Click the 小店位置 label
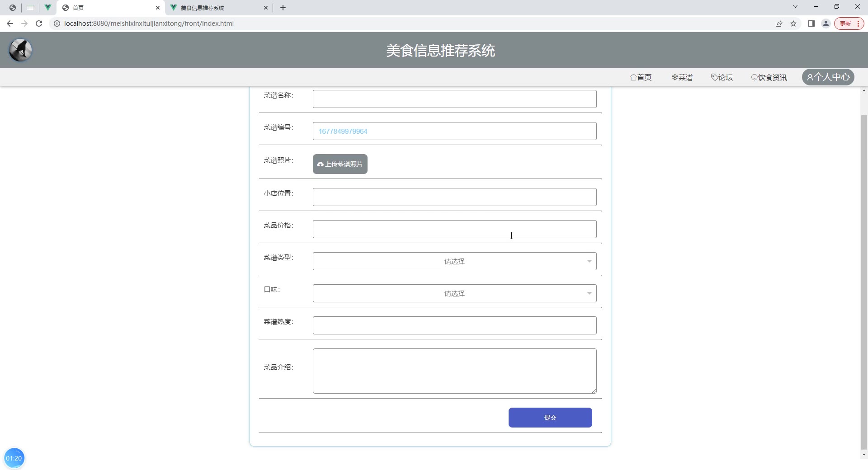868x470 pixels. point(279,193)
